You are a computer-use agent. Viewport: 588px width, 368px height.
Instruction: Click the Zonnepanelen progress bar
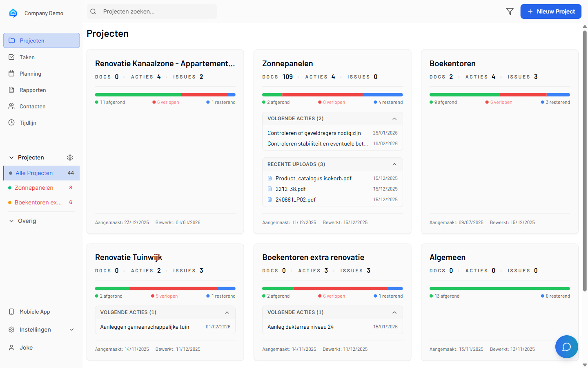click(x=332, y=94)
